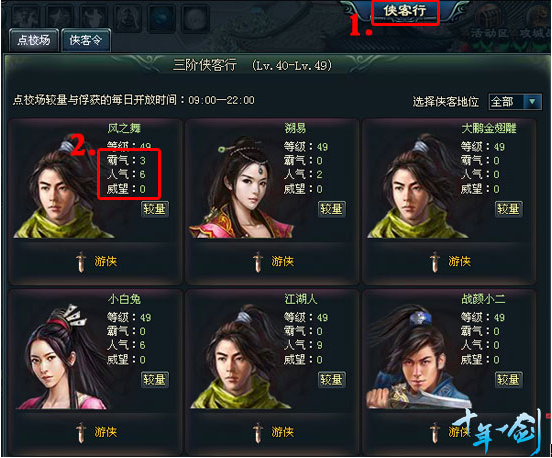This screenshot has width=552, height=458.
Task: Challenge 大鹏金翅雕 with the 较量 button
Action: (508, 209)
